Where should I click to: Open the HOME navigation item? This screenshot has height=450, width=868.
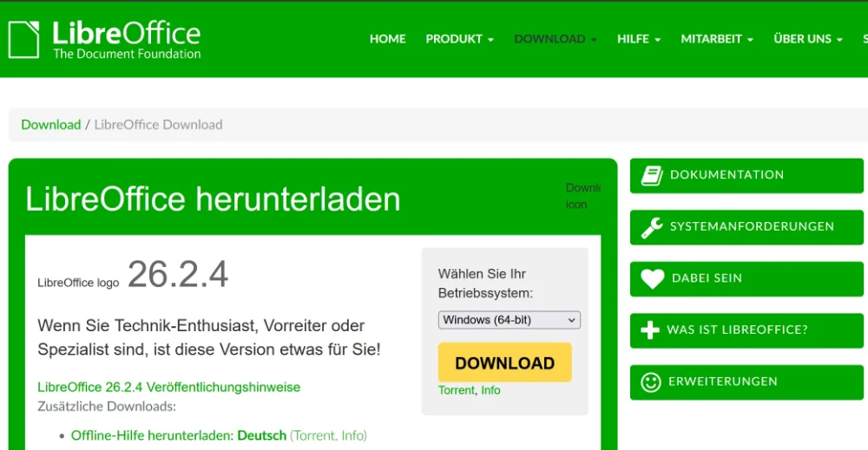click(387, 39)
